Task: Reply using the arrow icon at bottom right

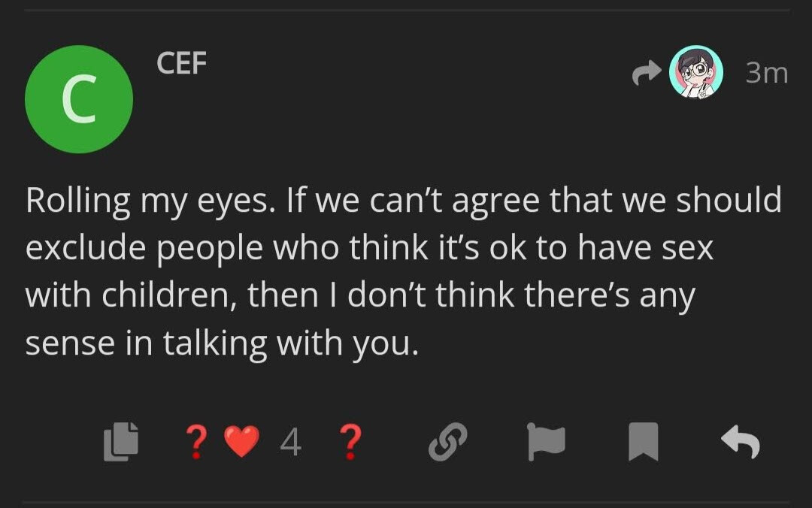Action: (741, 442)
